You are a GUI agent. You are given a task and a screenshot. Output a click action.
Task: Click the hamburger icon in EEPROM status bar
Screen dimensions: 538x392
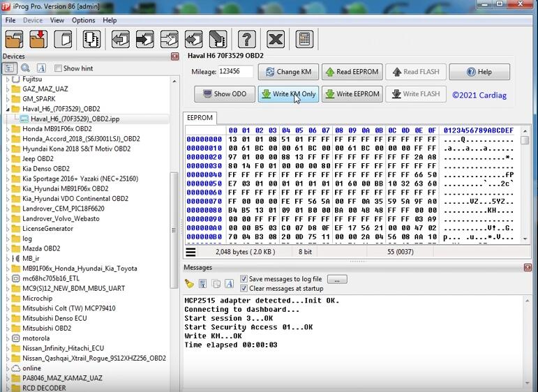point(190,252)
